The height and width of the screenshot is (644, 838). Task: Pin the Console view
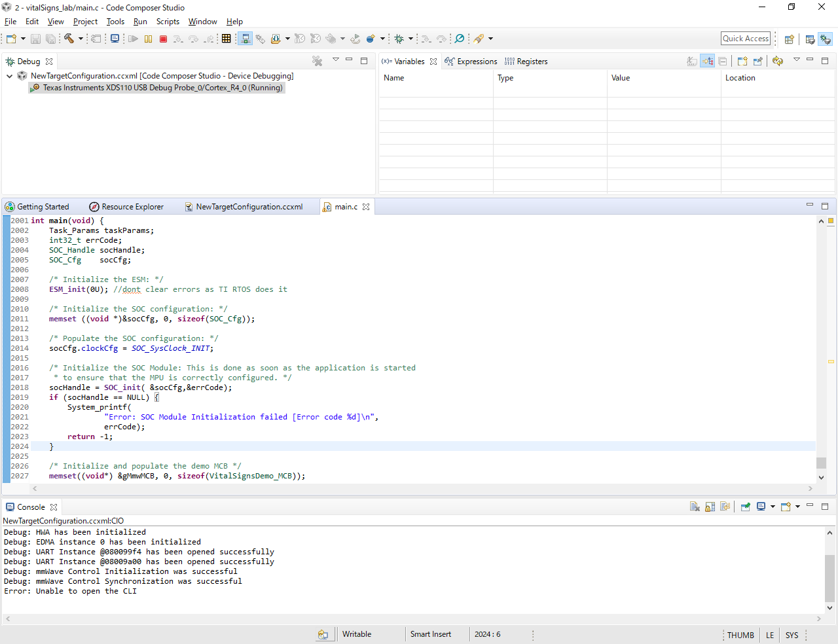click(x=745, y=507)
